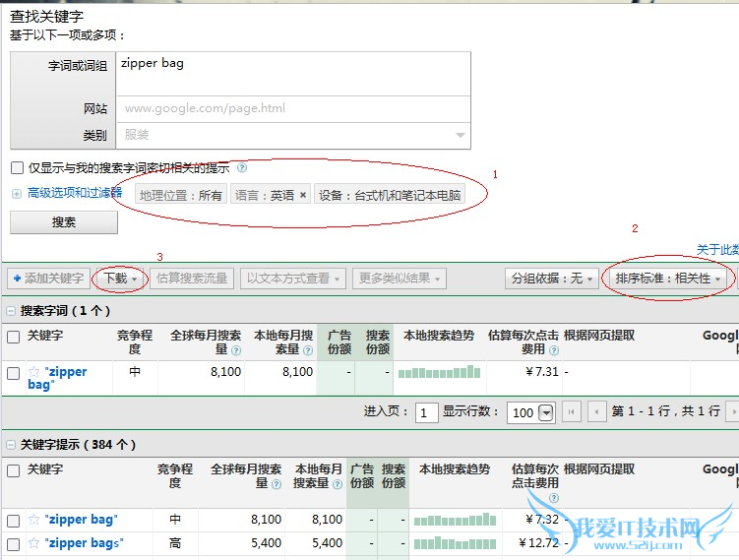Open help for 本地每月搜索量 in 关键字提示 table
Image resolution: width=739 pixels, height=560 pixels.
[x=337, y=484]
